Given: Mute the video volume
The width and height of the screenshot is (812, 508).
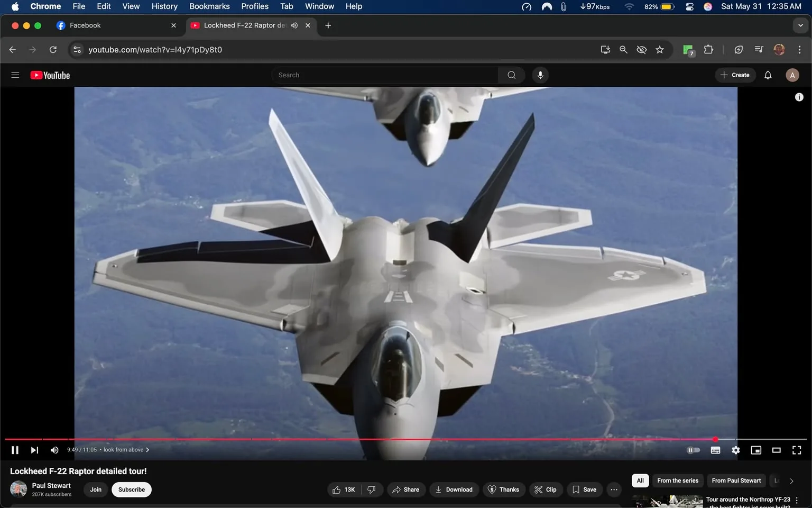Looking at the screenshot, I should [54, 450].
